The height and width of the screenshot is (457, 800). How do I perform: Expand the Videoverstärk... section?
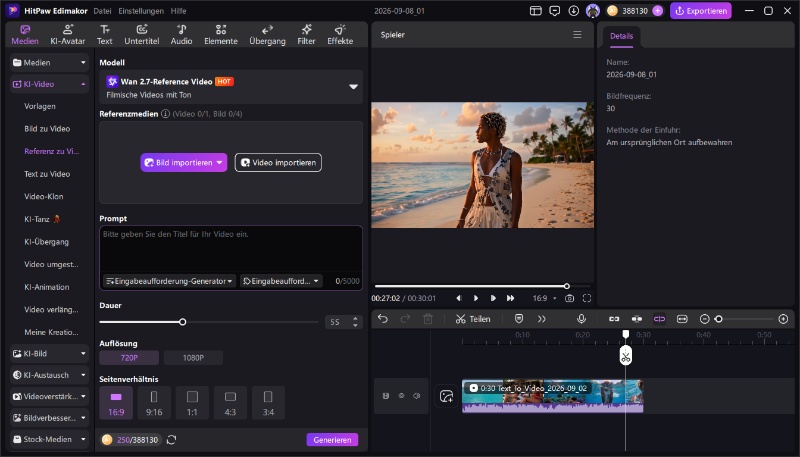pos(49,396)
